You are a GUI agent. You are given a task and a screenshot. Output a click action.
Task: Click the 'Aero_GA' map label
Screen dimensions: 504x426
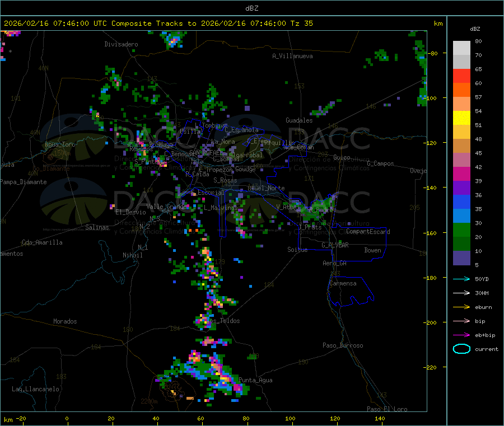[x=334, y=263]
